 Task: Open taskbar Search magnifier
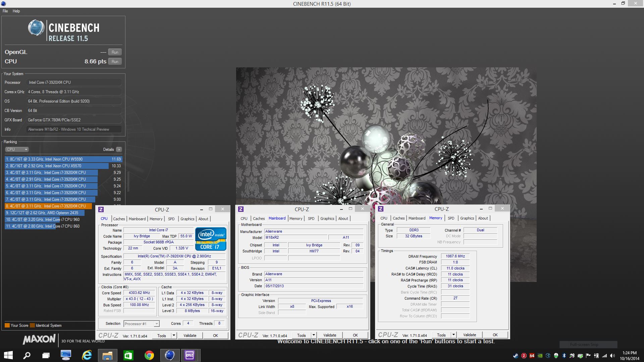(26, 355)
